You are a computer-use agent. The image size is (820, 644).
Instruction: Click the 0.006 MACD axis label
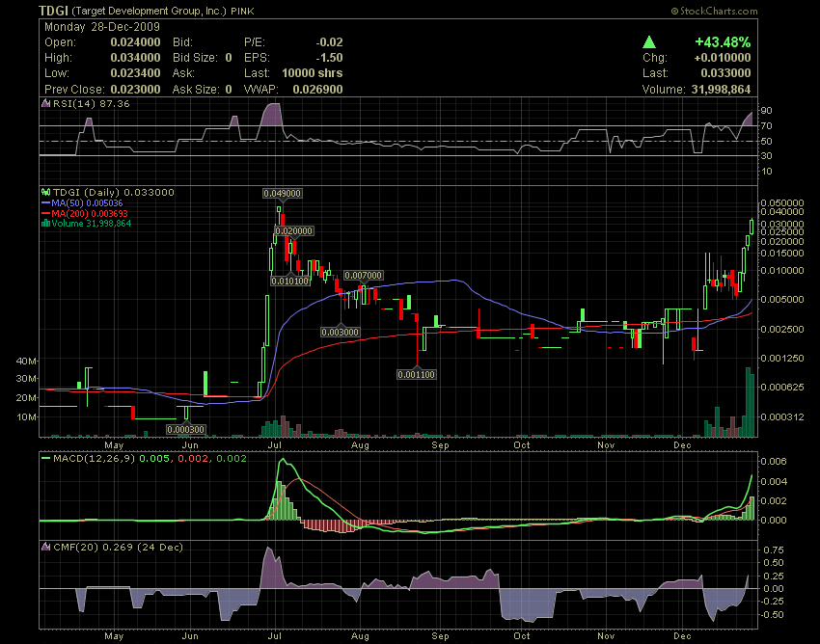(773, 461)
